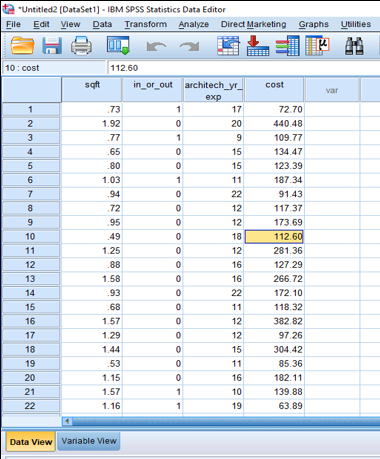Click sqft cell 1.15 in row 20
Image resolution: width=380 pixels, height=459 pixels.
pyautogui.click(x=92, y=377)
